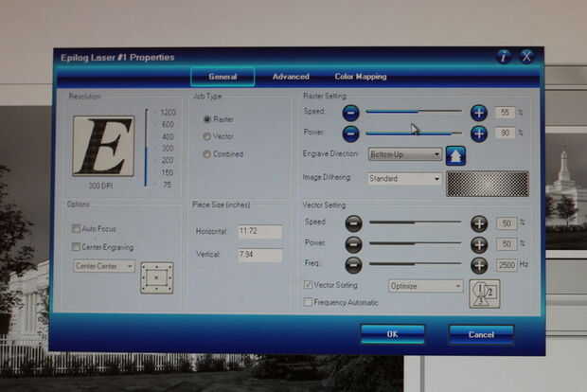The image size is (587, 392).
Task: Click the raster Power percent value field
Action: pos(505,133)
